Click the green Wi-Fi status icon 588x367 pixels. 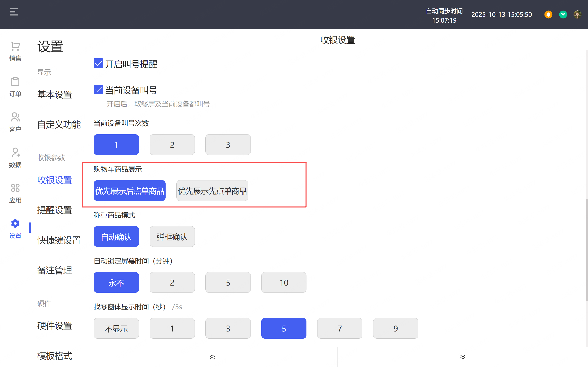click(x=563, y=14)
